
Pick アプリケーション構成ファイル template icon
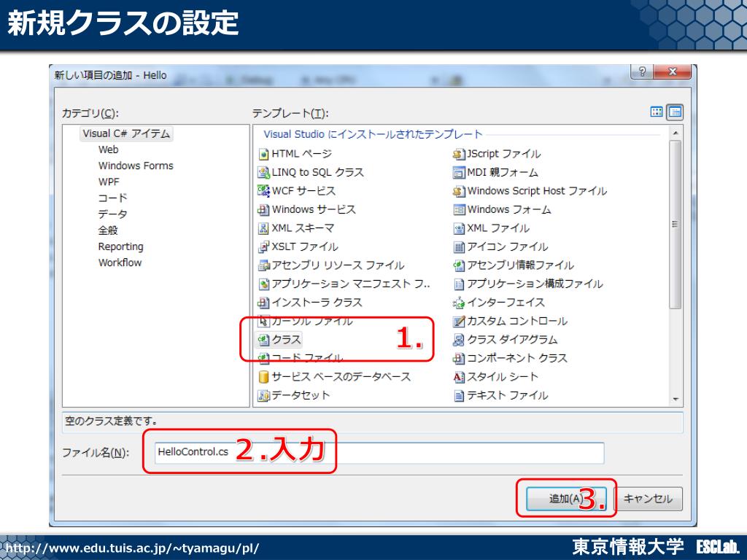[x=459, y=284]
